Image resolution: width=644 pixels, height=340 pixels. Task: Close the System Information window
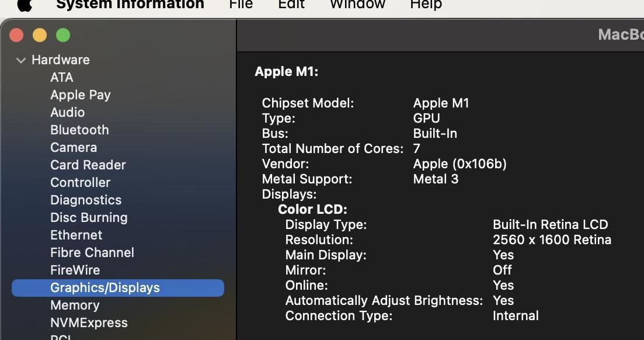coord(16,35)
